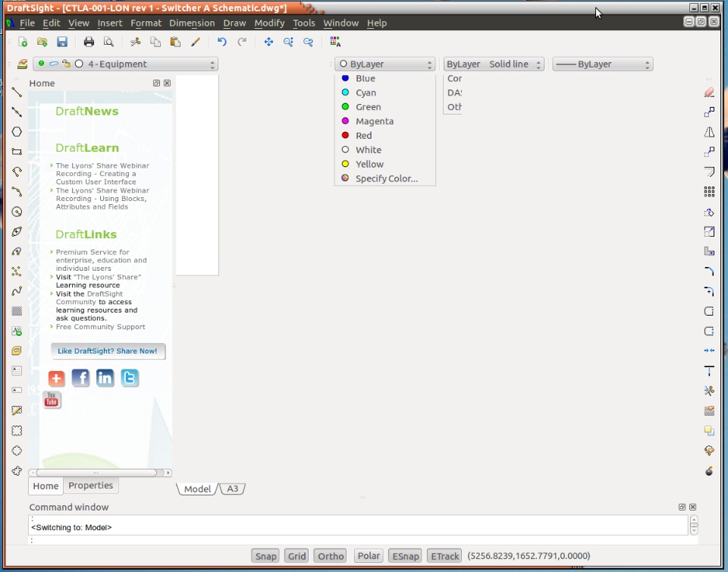Click the Paste clipboard icon
This screenshot has height=572, width=728.
pos(175,42)
